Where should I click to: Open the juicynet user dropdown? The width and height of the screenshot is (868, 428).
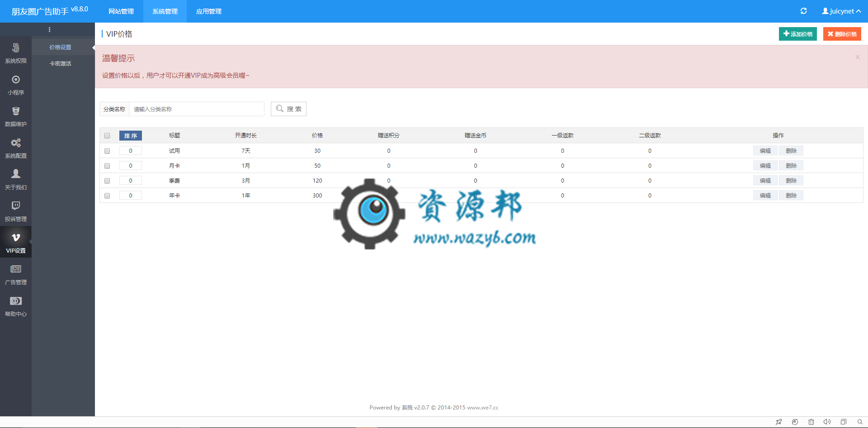tap(841, 11)
